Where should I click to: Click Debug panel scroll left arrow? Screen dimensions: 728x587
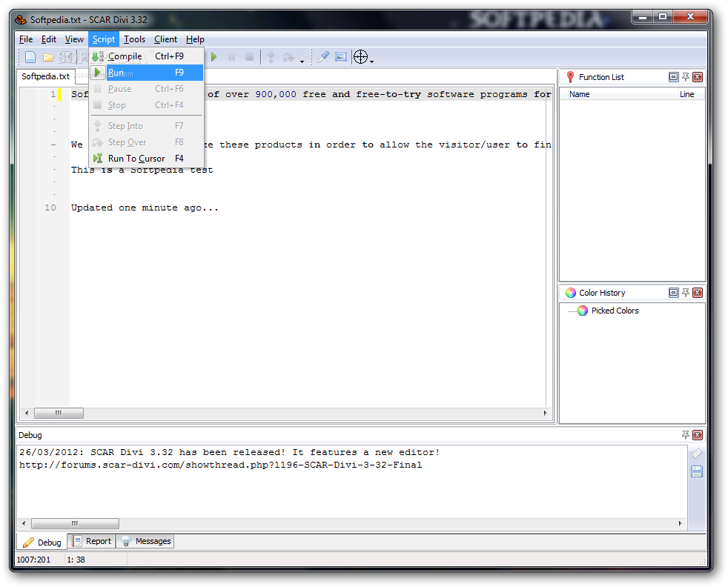click(24, 523)
